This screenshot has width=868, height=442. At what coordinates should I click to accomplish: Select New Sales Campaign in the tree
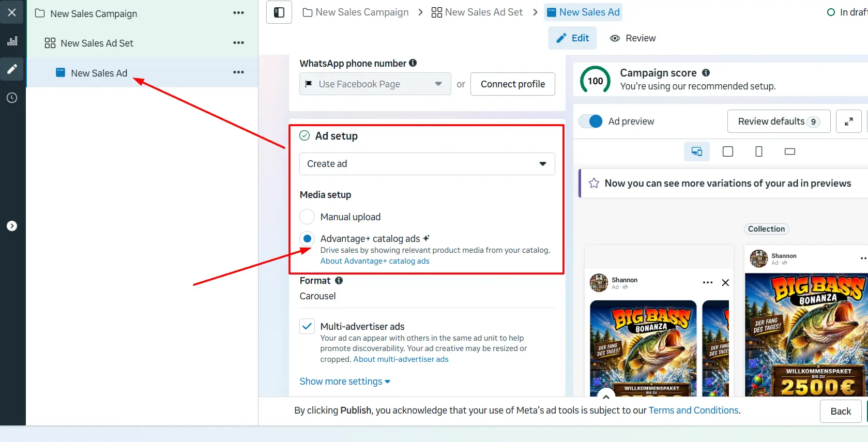tap(94, 13)
